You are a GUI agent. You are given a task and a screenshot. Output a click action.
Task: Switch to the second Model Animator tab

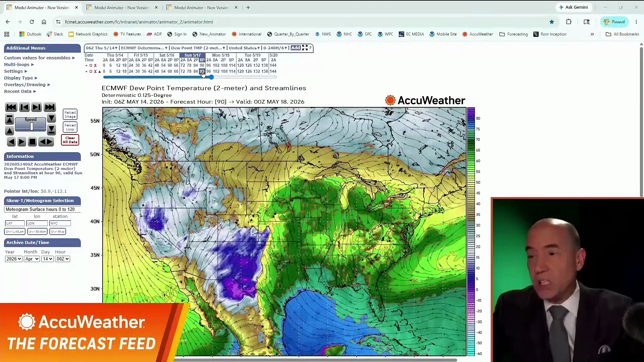[122, 7]
